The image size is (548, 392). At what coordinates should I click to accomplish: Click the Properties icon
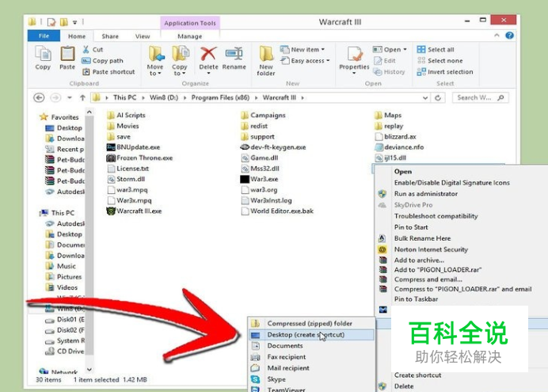point(355,55)
